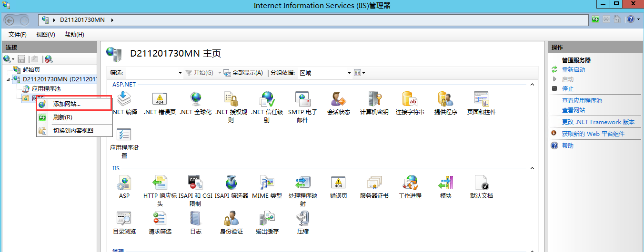Open the 文件(F) menu
This screenshot has width=644, height=252.
tap(18, 35)
